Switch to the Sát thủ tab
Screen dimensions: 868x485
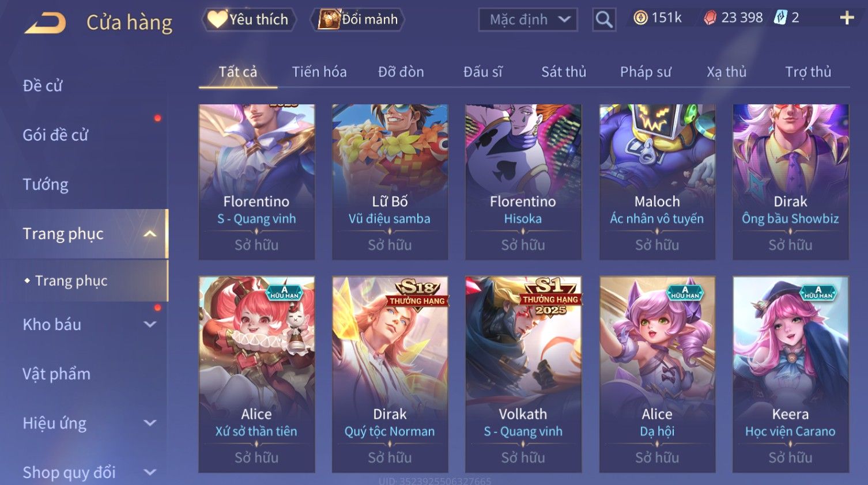564,72
